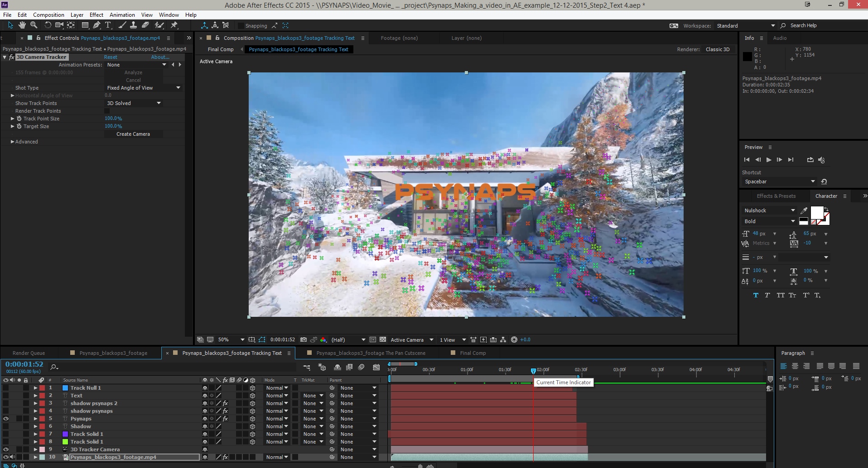Image resolution: width=868 pixels, height=468 pixels.
Task: Switch to the Effects & Presets tab
Action: (x=776, y=196)
